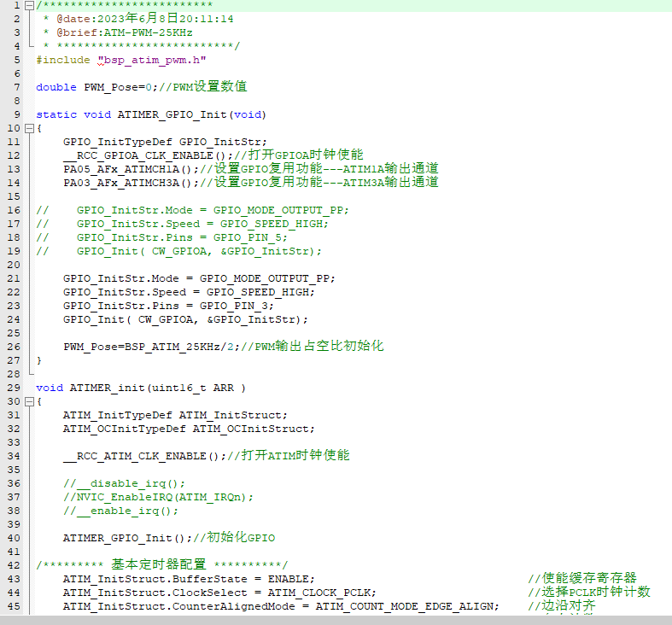
Task: Click ATIM_CLOCK_PCLK value
Action: (318, 593)
